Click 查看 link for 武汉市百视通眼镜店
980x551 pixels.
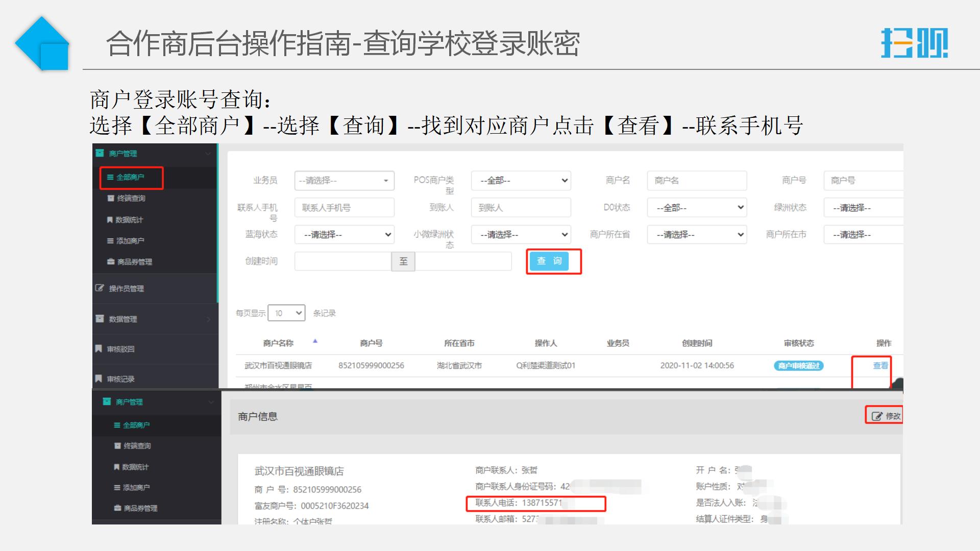click(880, 366)
